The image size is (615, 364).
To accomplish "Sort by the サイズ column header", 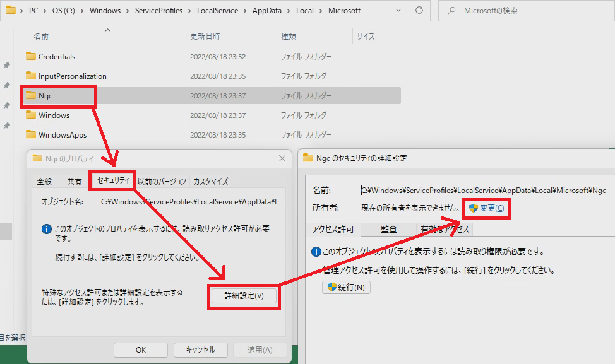I will point(366,37).
